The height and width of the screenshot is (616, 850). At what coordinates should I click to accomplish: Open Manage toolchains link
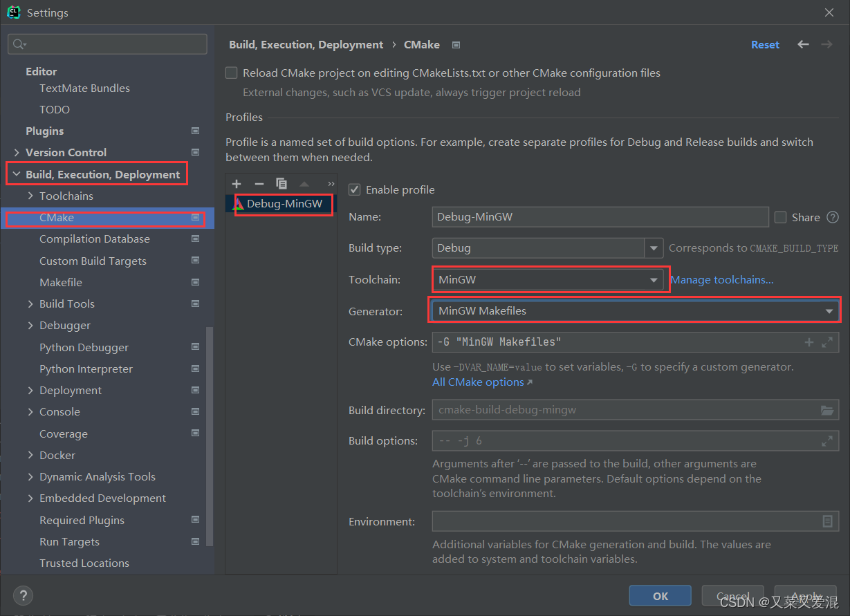(x=722, y=280)
